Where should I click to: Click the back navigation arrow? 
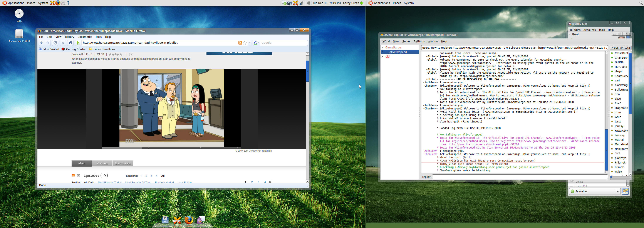click(x=42, y=43)
